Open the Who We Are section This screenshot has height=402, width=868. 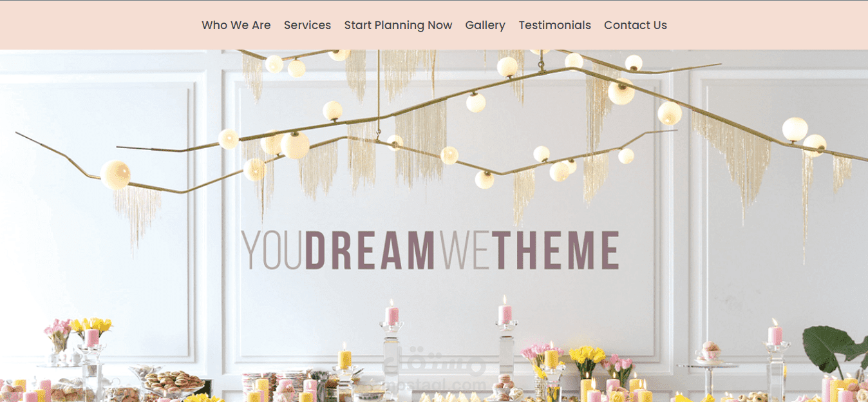pos(236,25)
